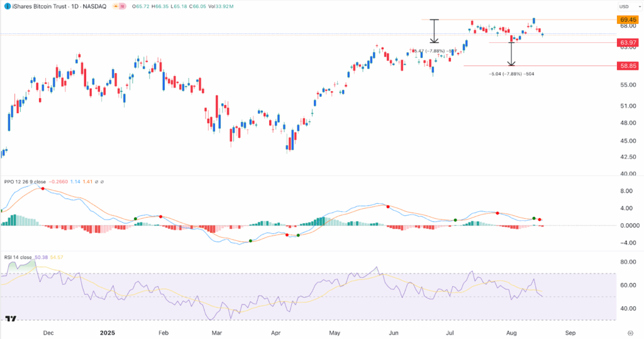The height and width of the screenshot is (339, 644).
Task: Select the -5.04 (-7.88%) -504 measurement label
Action: pyautogui.click(x=512, y=74)
